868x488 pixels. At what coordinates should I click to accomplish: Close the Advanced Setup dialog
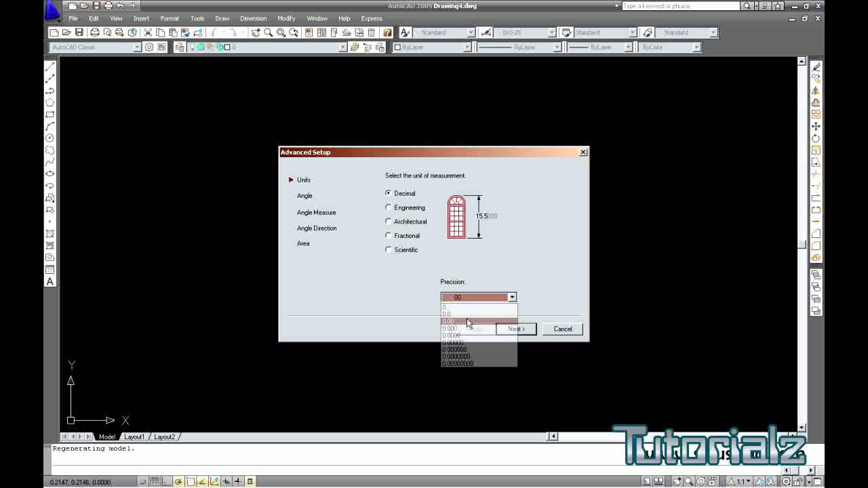tap(583, 152)
